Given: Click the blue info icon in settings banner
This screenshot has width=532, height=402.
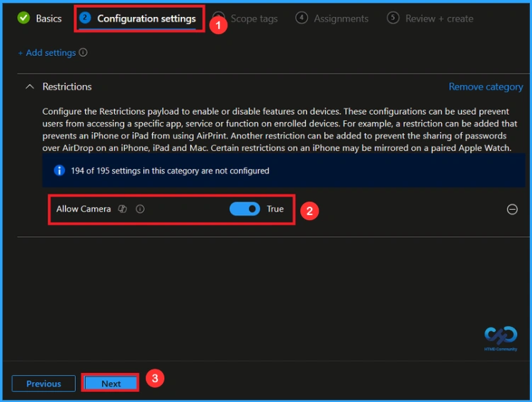Looking at the screenshot, I should point(60,171).
